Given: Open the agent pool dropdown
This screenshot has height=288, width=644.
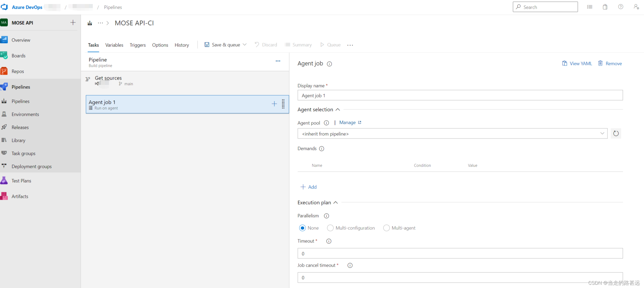Looking at the screenshot, I should coord(603,133).
